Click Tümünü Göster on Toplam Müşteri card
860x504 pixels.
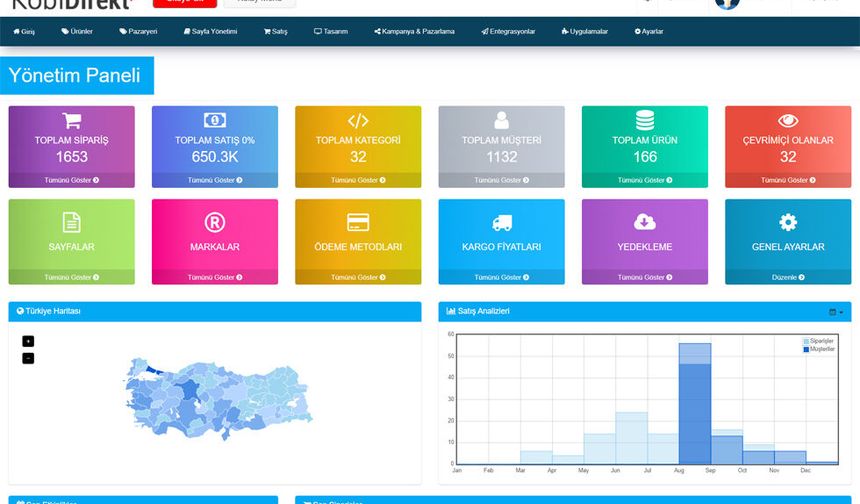click(x=501, y=180)
